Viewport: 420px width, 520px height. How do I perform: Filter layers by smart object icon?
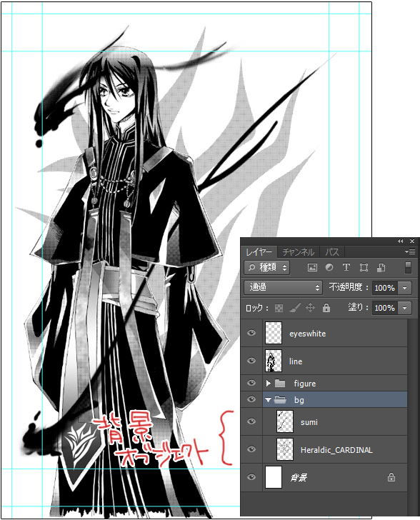click(x=381, y=268)
